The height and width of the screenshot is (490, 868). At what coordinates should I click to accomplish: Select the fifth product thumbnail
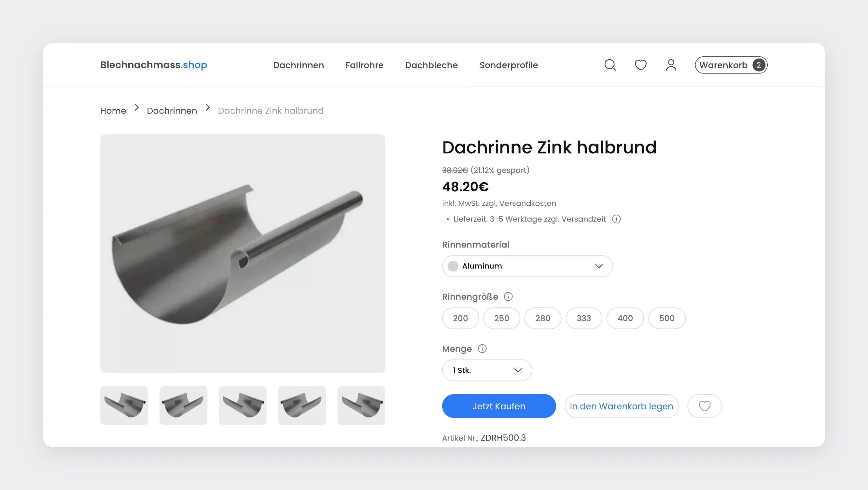[x=361, y=405]
